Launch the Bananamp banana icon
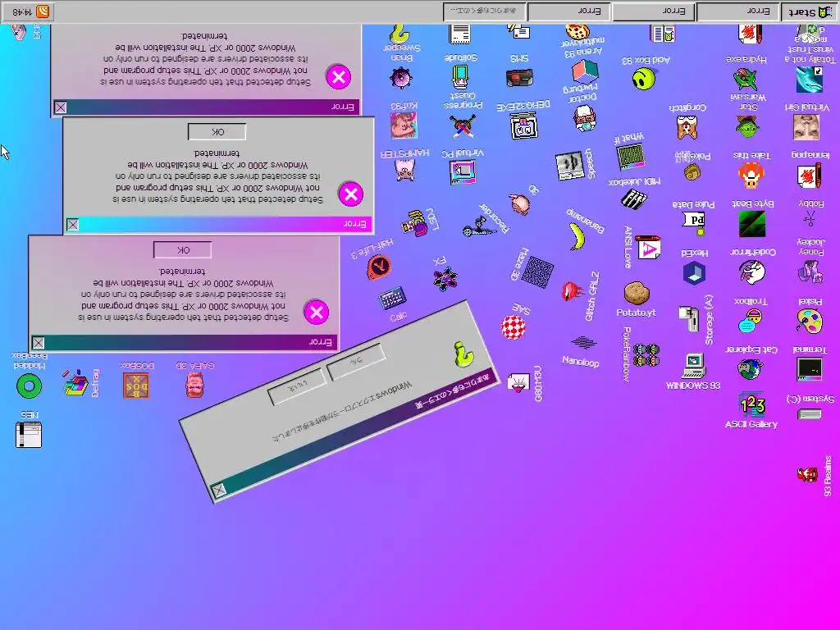The width and height of the screenshot is (840, 630). point(577,236)
